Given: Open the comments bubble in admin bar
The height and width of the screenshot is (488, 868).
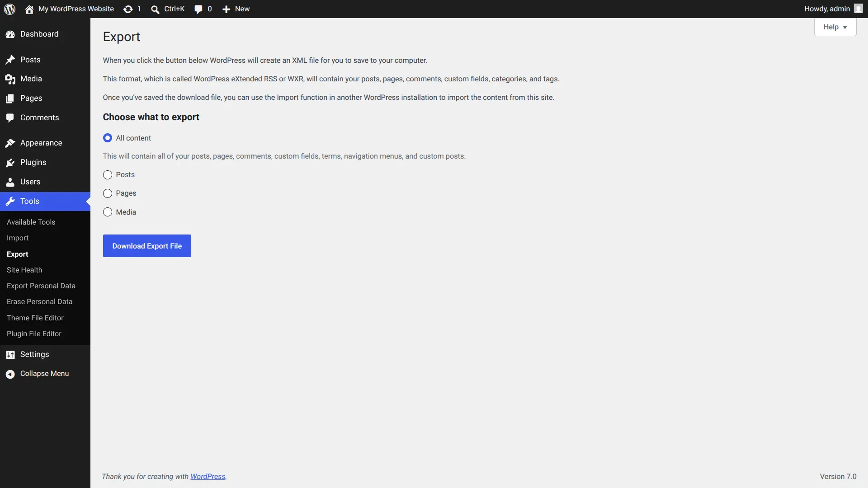Looking at the screenshot, I should point(198,9).
